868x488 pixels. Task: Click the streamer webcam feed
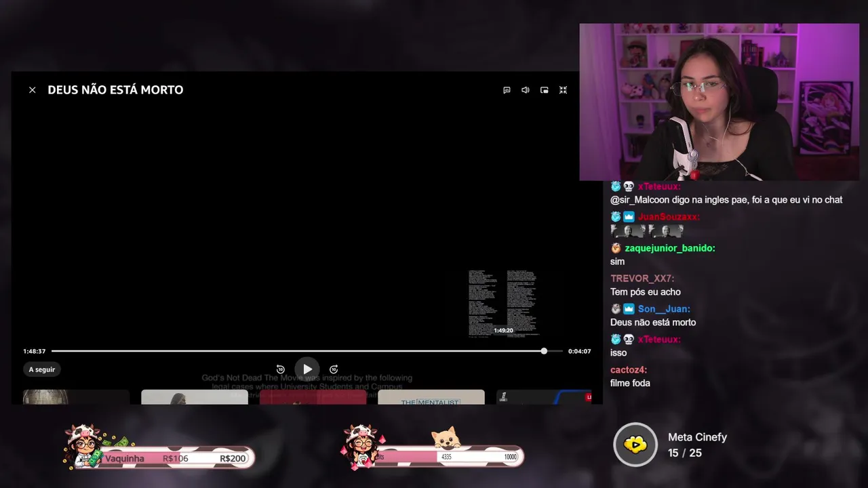point(719,102)
